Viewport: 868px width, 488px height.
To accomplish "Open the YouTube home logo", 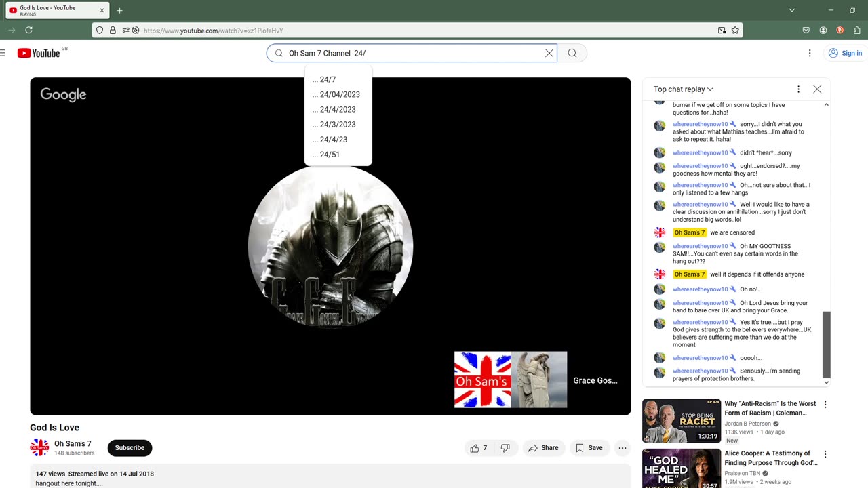I will (x=39, y=53).
